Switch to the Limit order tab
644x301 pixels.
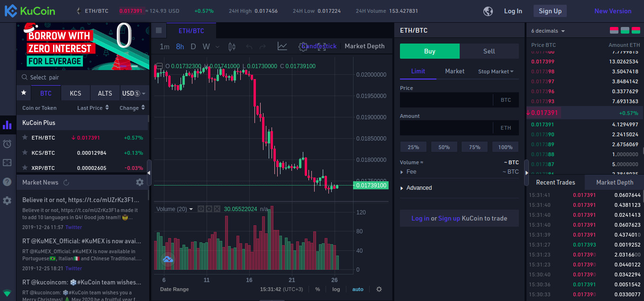418,71
